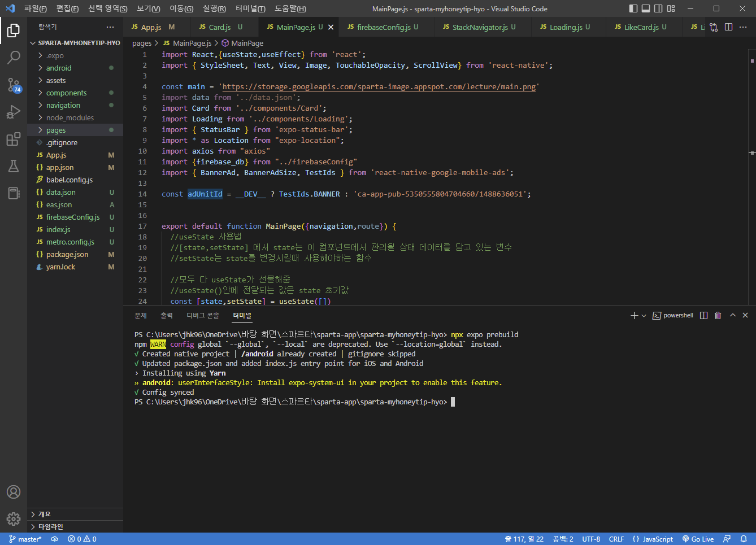This screenshot has width=756, height=545.
Task: Expand the 타임라인 timeline section
Action: pos(75,526)
